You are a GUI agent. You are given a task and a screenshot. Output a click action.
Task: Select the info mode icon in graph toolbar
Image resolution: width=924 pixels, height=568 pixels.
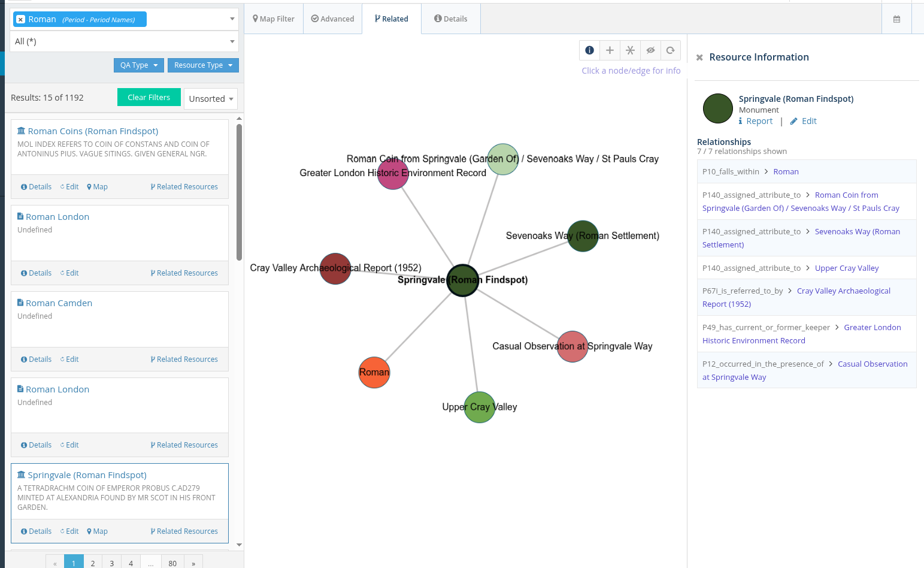click(589, 50)
